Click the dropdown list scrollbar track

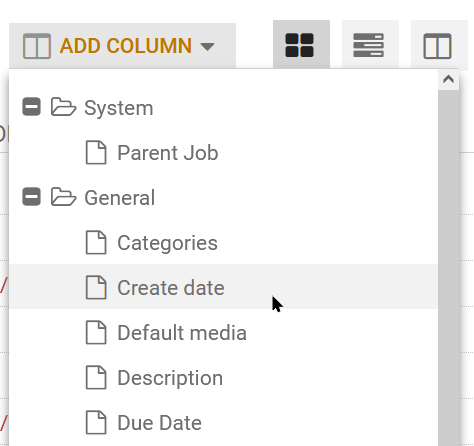pos(448,268)
